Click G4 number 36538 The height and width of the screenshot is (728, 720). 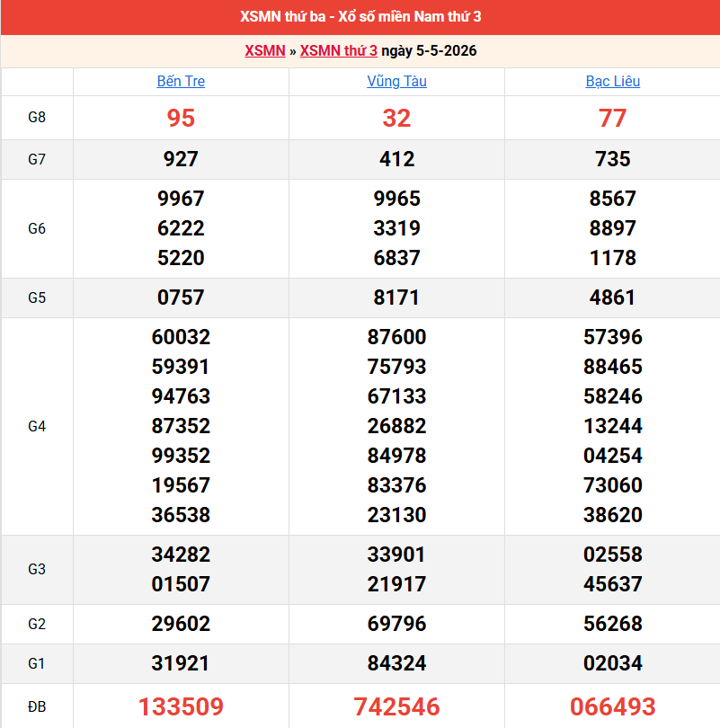(x=181, y=515)
